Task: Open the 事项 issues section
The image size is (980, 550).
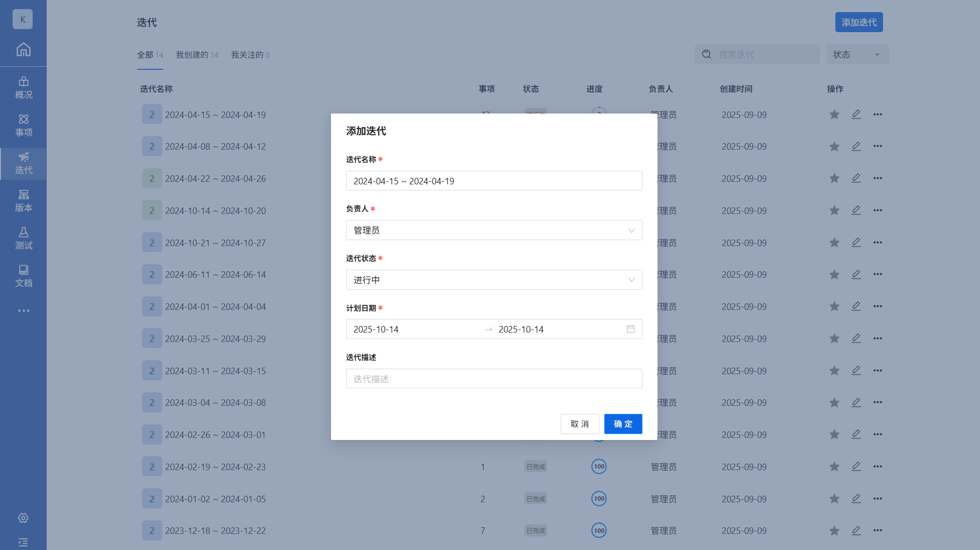Action: (24, 125)
